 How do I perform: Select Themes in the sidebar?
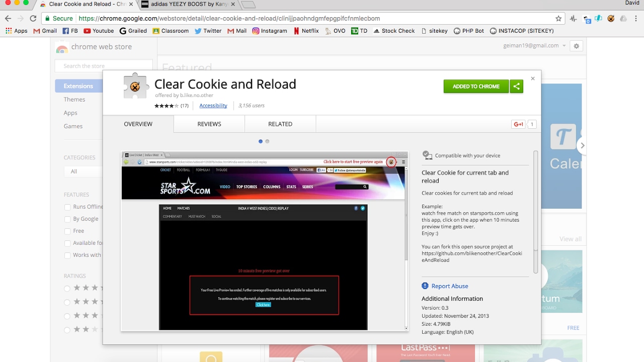(74, 100)
